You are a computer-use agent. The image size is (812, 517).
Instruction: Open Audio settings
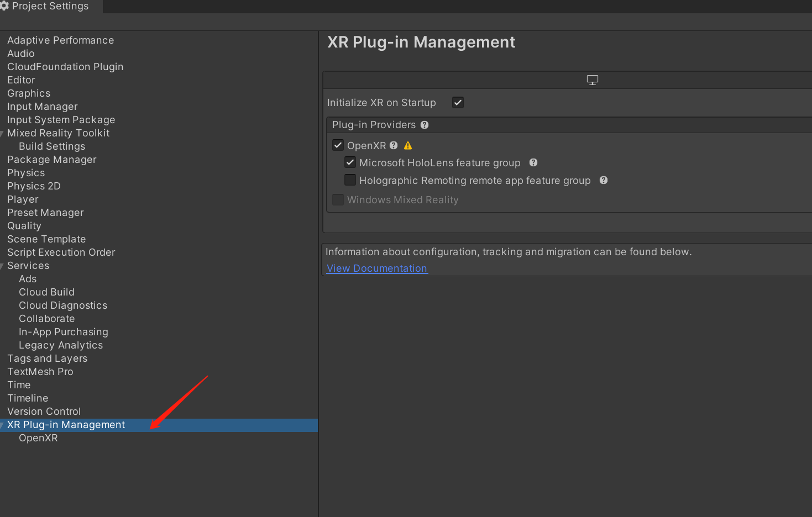tap(21, 54)
